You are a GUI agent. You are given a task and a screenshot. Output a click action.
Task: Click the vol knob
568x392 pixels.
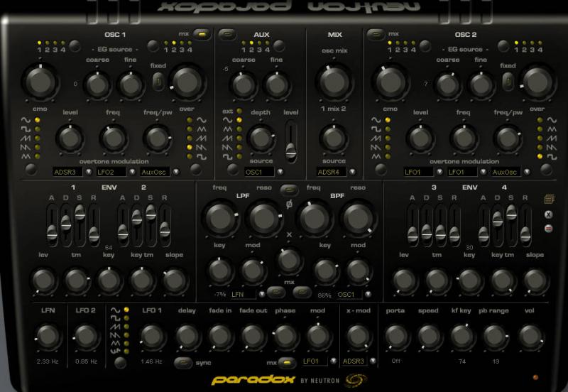click(x=530, y=336)
